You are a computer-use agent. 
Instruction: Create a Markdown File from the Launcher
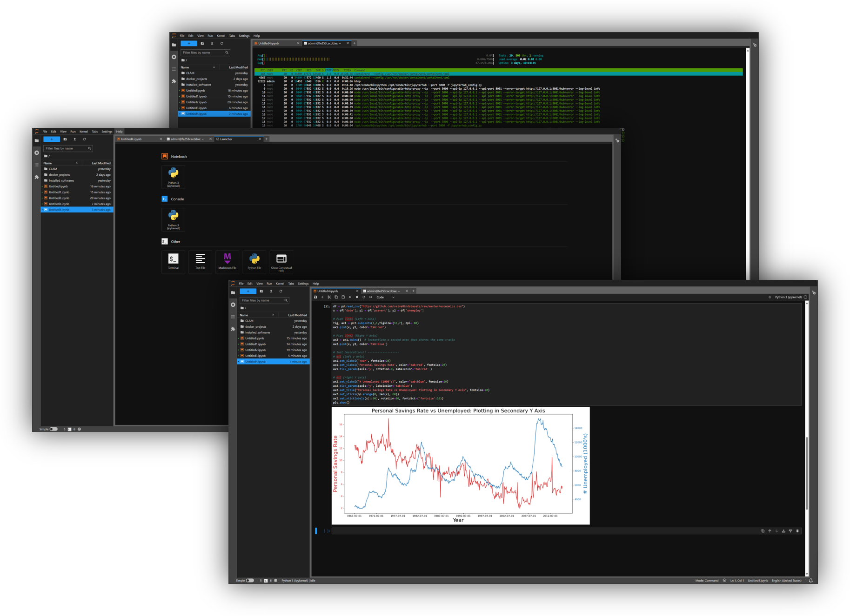pyautogui.click(x=227, y=261)
